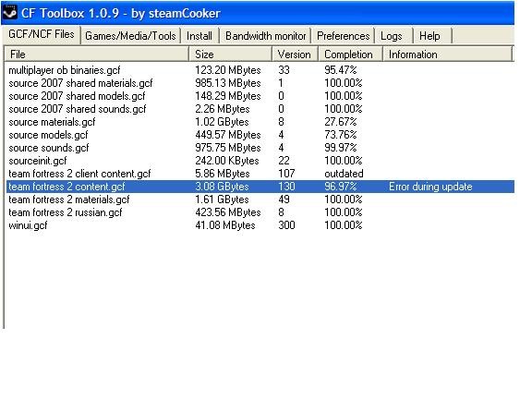
Task: Click the 95.47% completion value
Action: (x=340, y=70)
